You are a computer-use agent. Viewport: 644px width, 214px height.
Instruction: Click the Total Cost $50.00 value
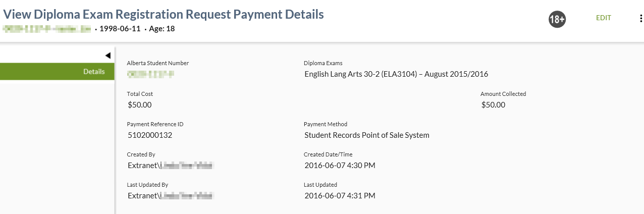click(140, 105)
